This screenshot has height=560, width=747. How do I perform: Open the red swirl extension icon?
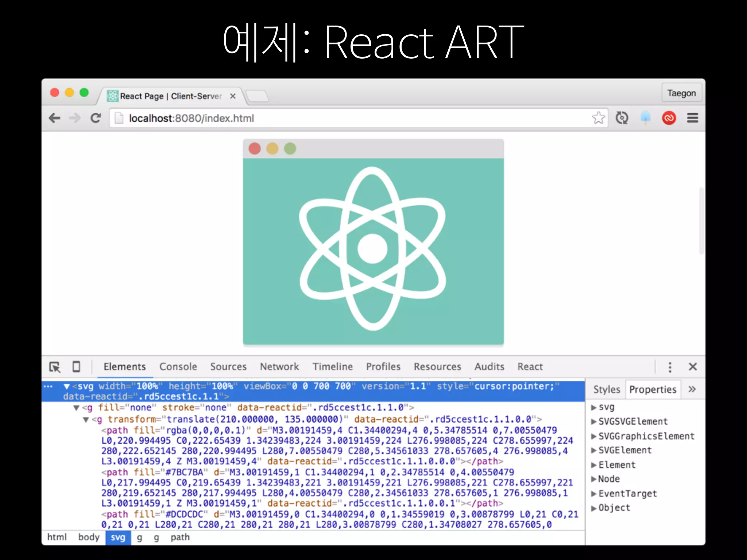(669, 118)
